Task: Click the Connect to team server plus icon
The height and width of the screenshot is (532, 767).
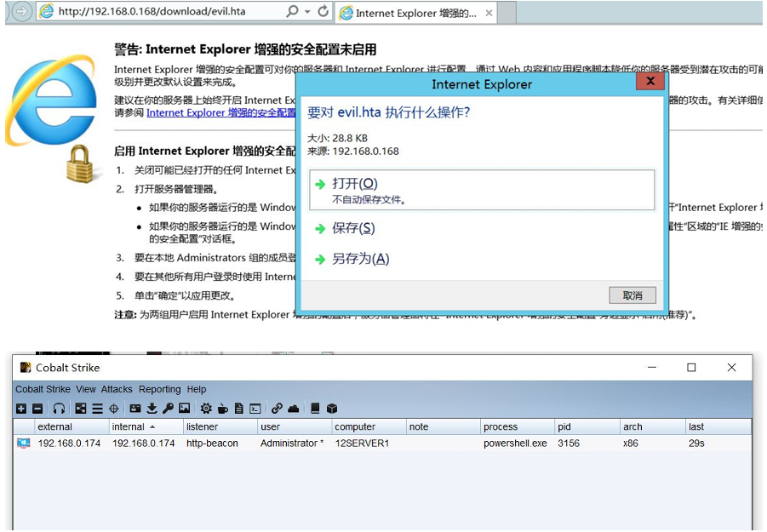Action: (x=21, y=409)
